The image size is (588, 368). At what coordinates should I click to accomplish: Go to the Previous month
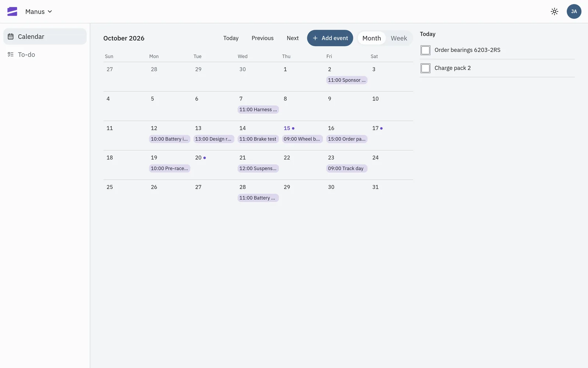tap(262, 38)
